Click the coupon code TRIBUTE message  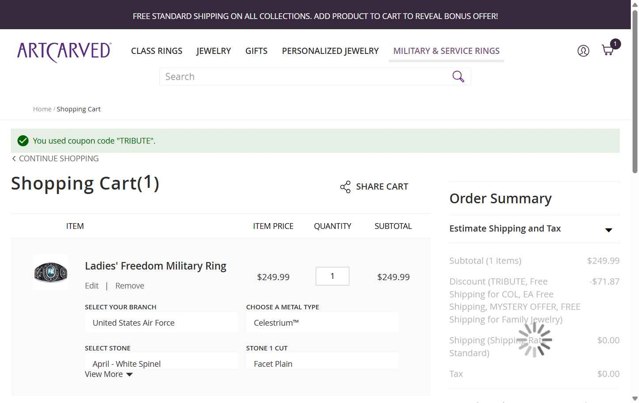point(94,141)
